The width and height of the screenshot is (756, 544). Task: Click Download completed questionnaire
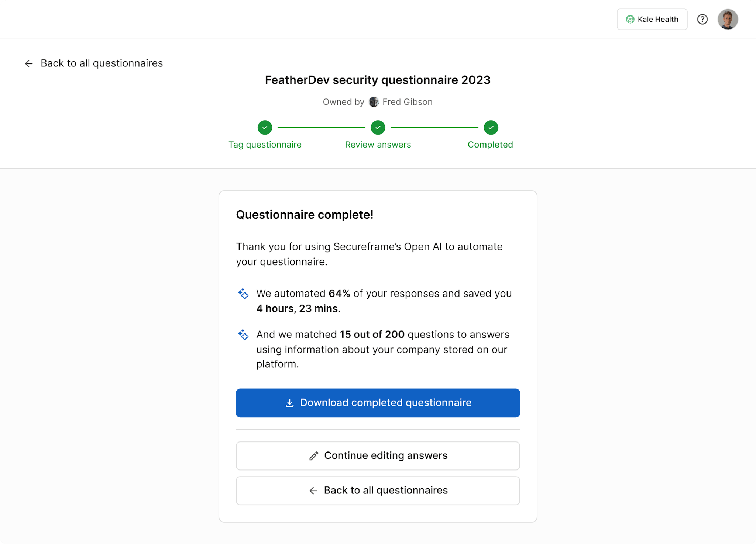pyautogui.click(x=378, y=403)
